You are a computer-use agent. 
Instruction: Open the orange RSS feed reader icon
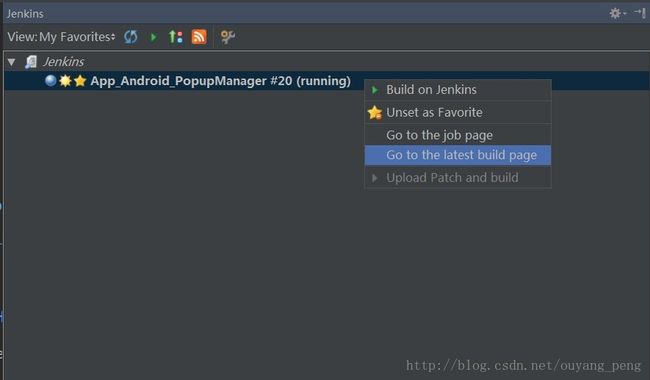pos(199,37)
